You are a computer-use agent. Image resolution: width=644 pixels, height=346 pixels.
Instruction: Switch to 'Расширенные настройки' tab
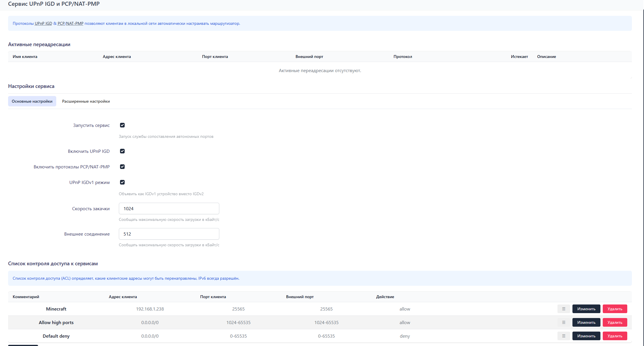[86, 101]
